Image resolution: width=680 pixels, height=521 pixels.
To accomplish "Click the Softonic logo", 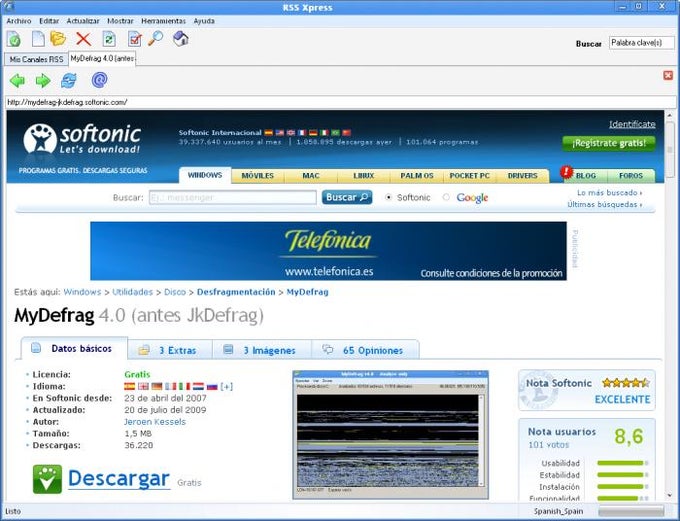I will [82, 139].
